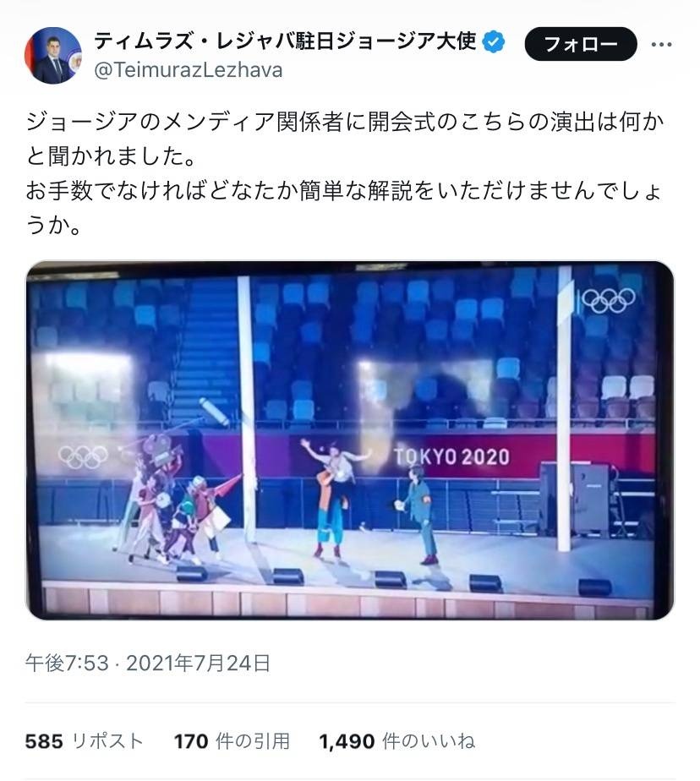Click the フォロー follow button
The width and height of the screenshot is (700, 781).
coord(581,44)
